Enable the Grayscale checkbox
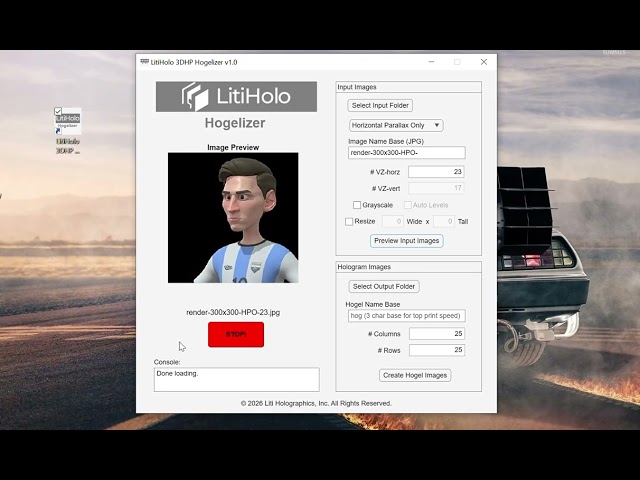This screenshot has width=640, height=480. pos(357,205)
